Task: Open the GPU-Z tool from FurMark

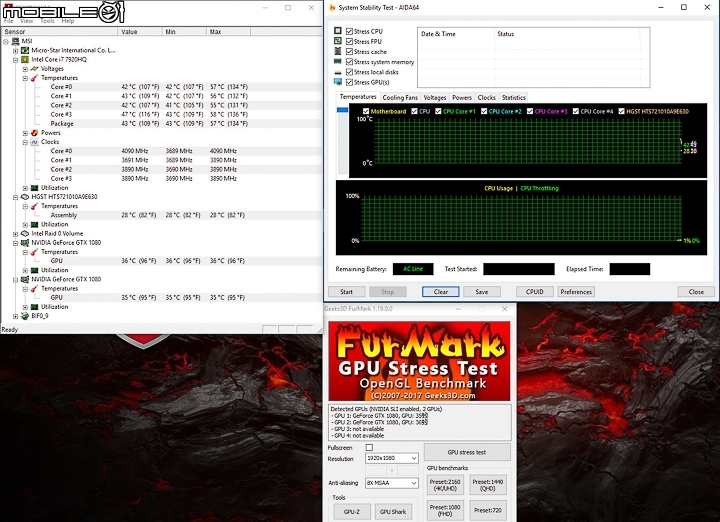Action: [352, 511]
